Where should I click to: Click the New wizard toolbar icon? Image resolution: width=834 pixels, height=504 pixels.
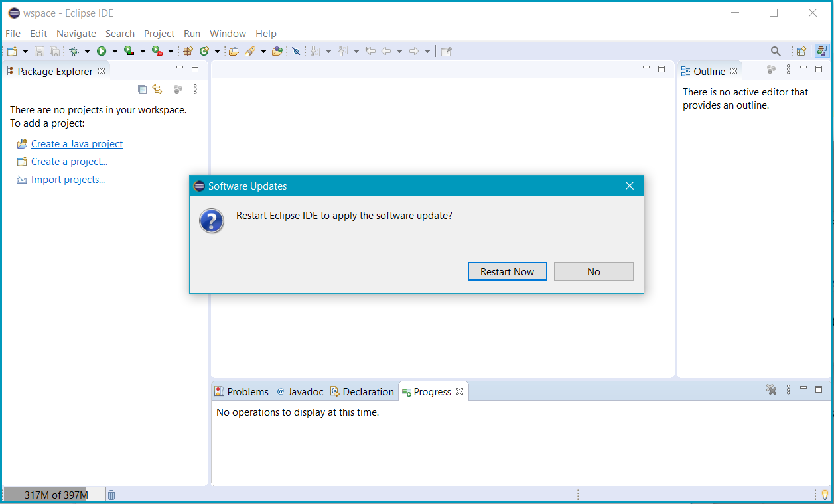12,51
